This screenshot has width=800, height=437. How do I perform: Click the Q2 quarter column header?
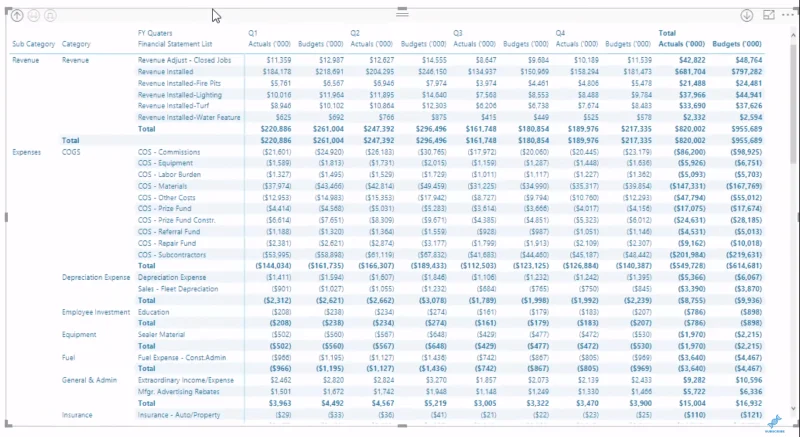point(355,33)
